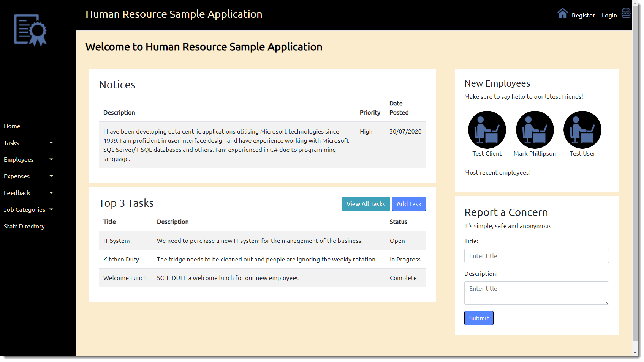
Task: Open the Job Categories dropdown menu
Action: pyautogui.click(x=28, y=209)
